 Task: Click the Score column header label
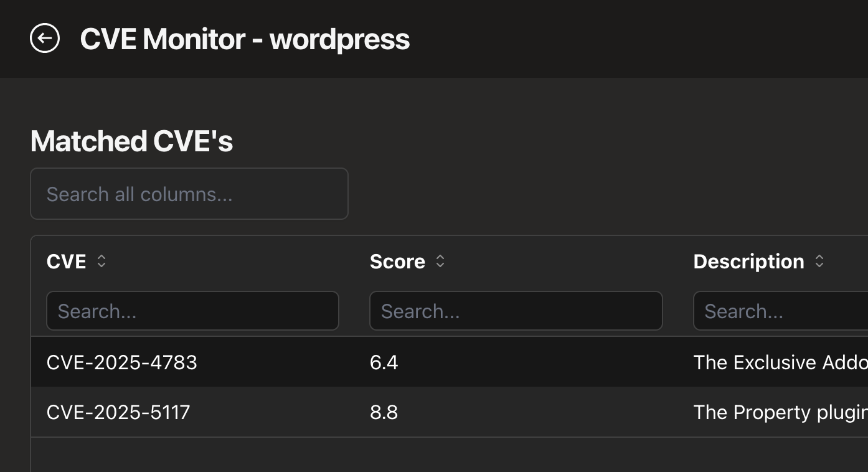pos(397,262)
